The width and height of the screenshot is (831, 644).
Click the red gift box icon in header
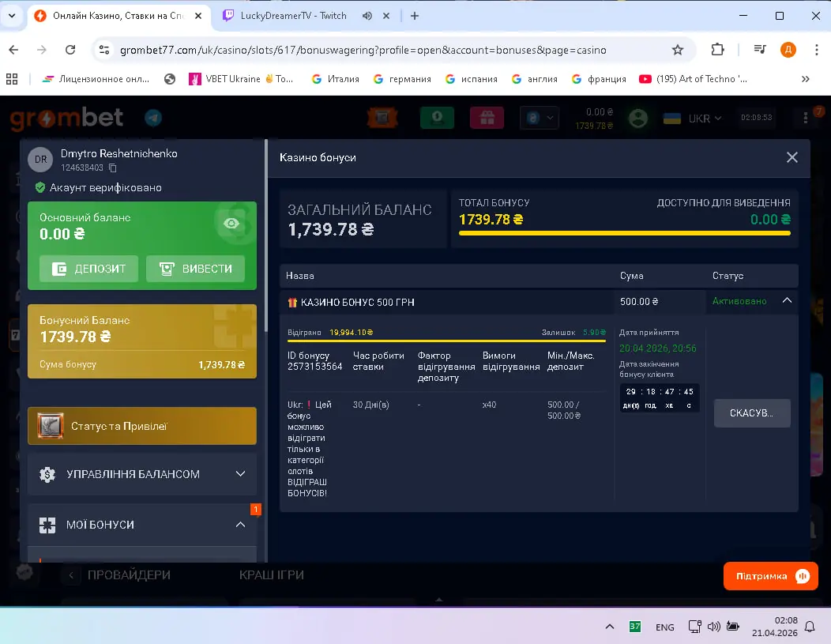[x=487, y=118]
